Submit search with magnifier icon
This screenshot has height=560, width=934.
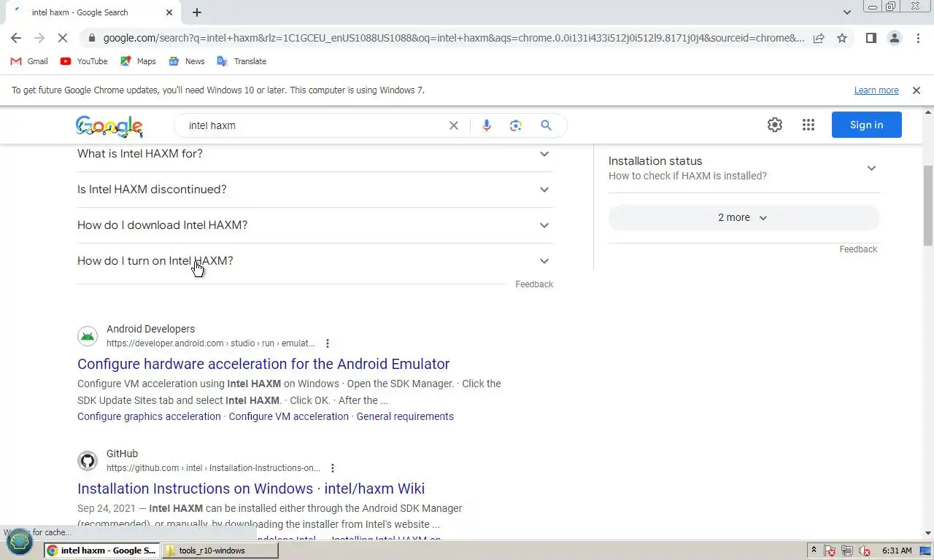click(x=546, y=125)
